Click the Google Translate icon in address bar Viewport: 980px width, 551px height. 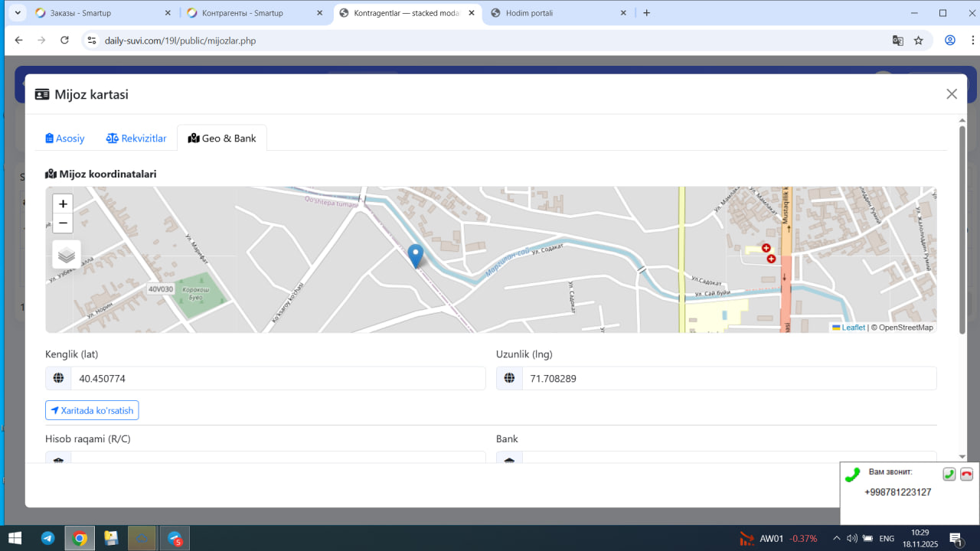[898, 41]
